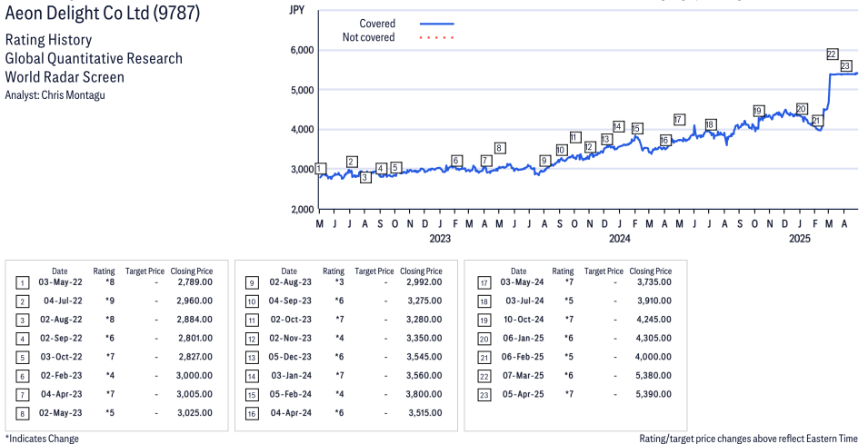
Task: Click closing price 2,801.00
Action: click(195, 338)
